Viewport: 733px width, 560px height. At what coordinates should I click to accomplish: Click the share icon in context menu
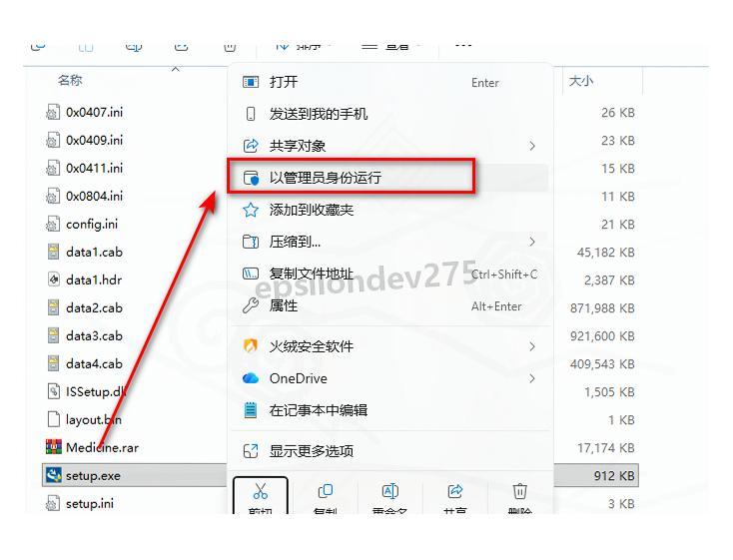[454, 491]
